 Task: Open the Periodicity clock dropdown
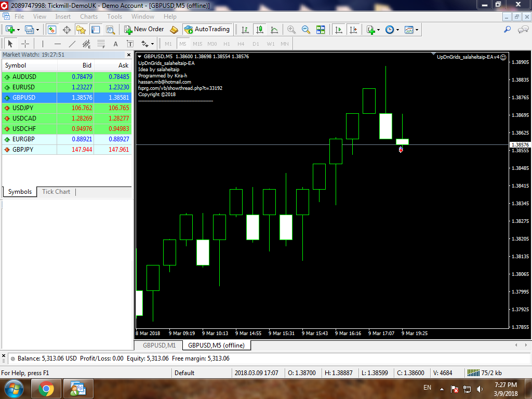click(398, 30)
